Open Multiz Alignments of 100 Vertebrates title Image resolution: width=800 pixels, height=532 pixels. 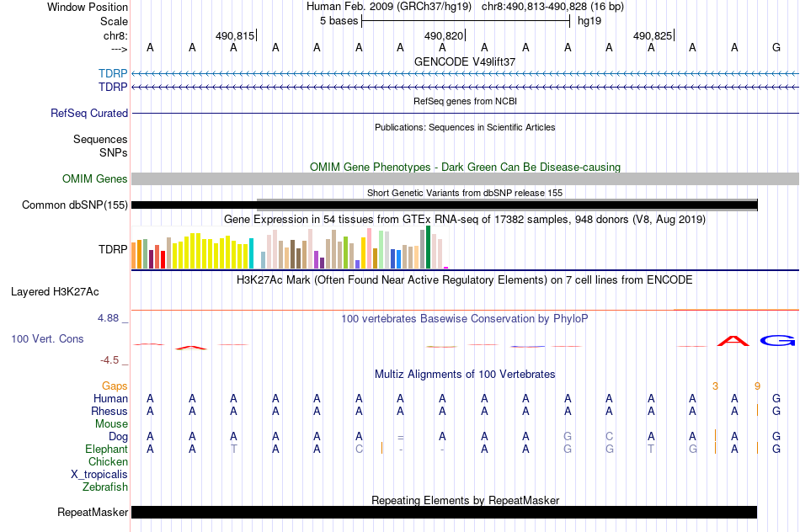(465, 375)
